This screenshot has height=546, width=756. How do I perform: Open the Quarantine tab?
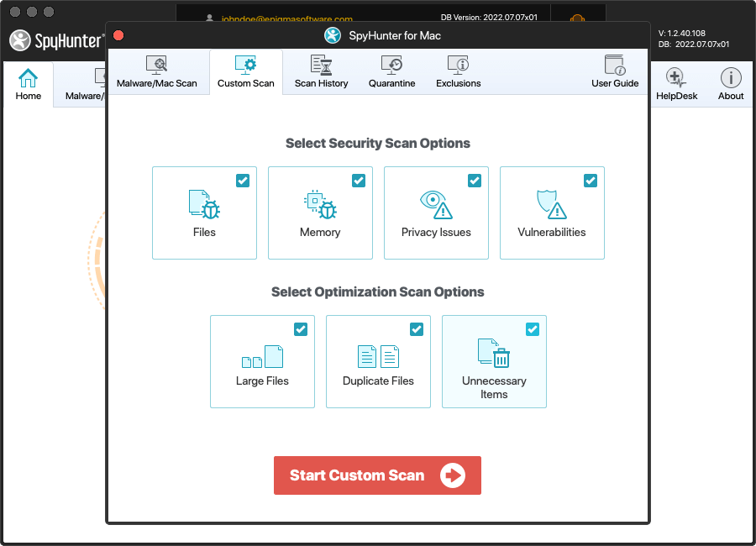(391, 71)
